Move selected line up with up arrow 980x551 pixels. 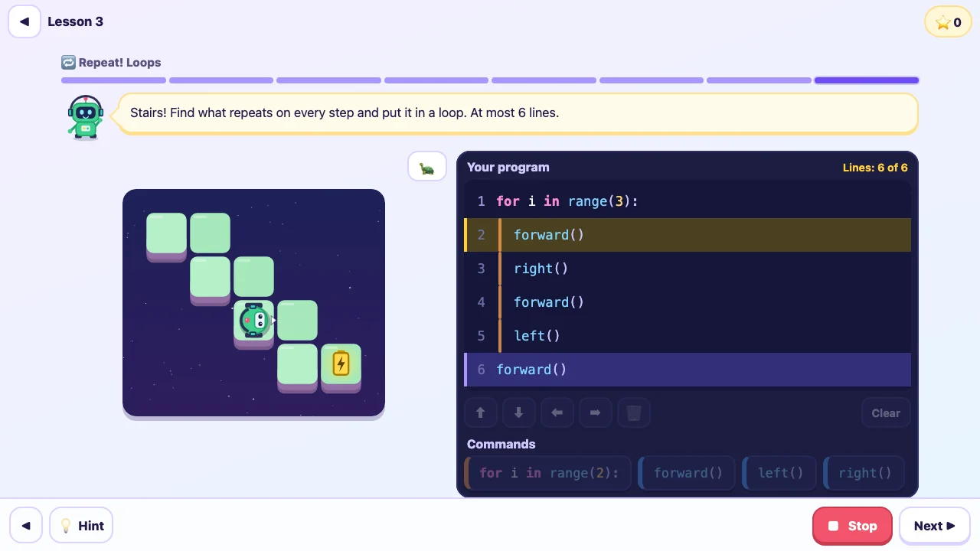click(x=481, y=413)
